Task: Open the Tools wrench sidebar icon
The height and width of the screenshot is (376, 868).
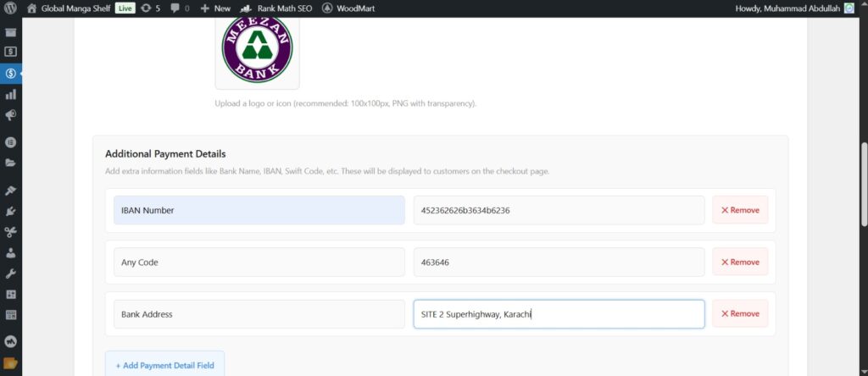Action: tap(10, 274)
